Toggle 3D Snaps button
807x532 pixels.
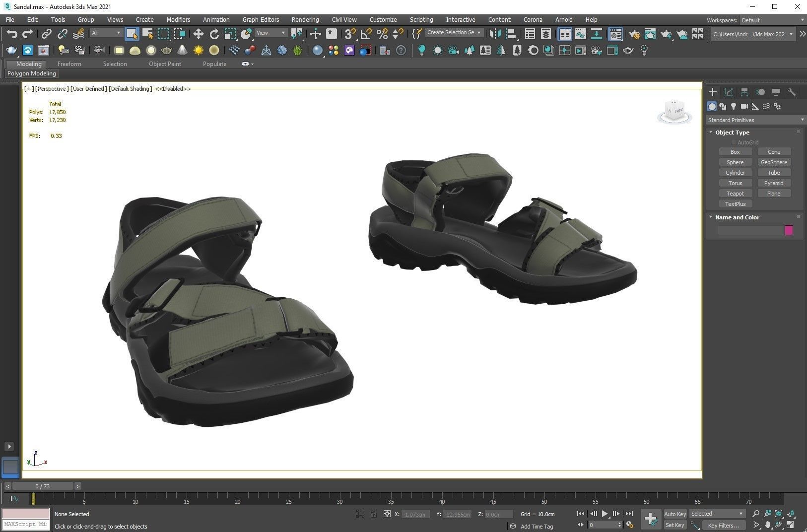[x=350, y=34]
